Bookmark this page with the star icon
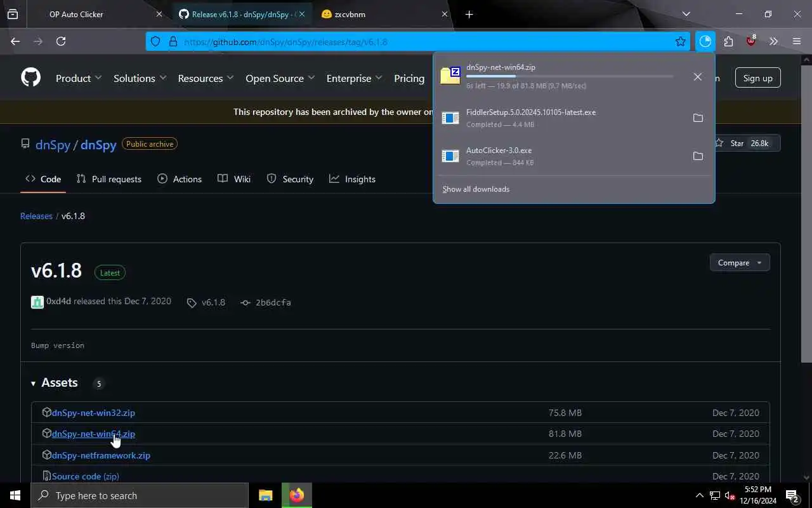 tap(680, 42)
